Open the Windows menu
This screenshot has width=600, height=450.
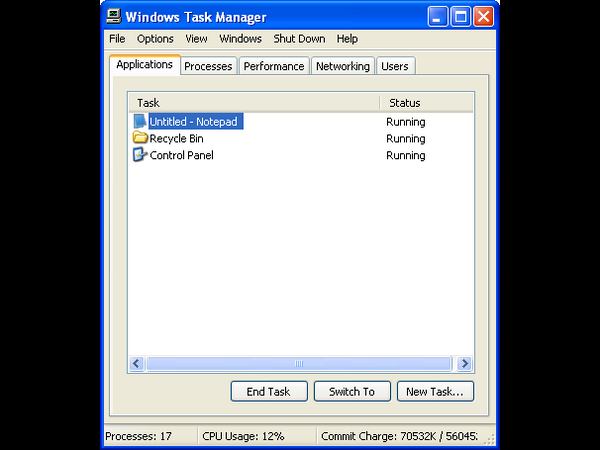240,39
